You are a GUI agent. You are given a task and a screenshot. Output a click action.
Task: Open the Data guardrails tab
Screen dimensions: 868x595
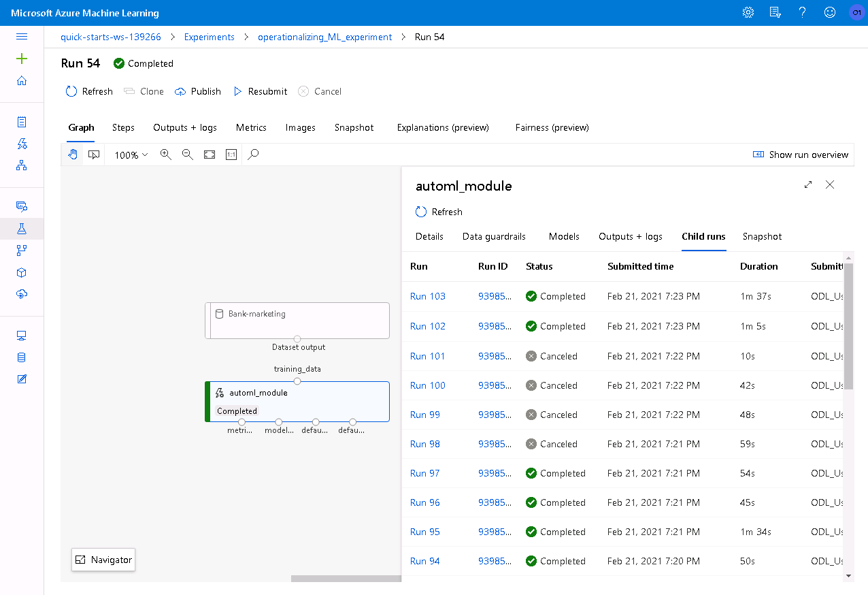click(494, 236)
